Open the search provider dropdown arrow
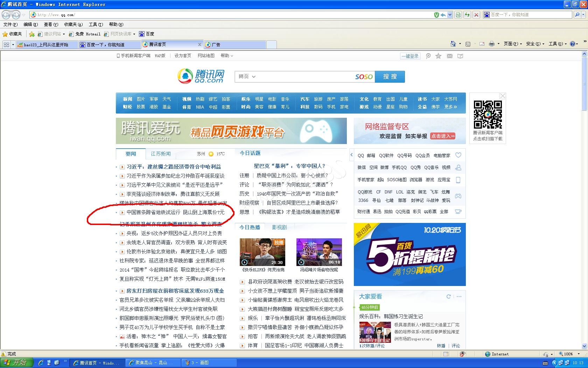The width and height of the screenshot is (588, 368). (x=583, y=15)
